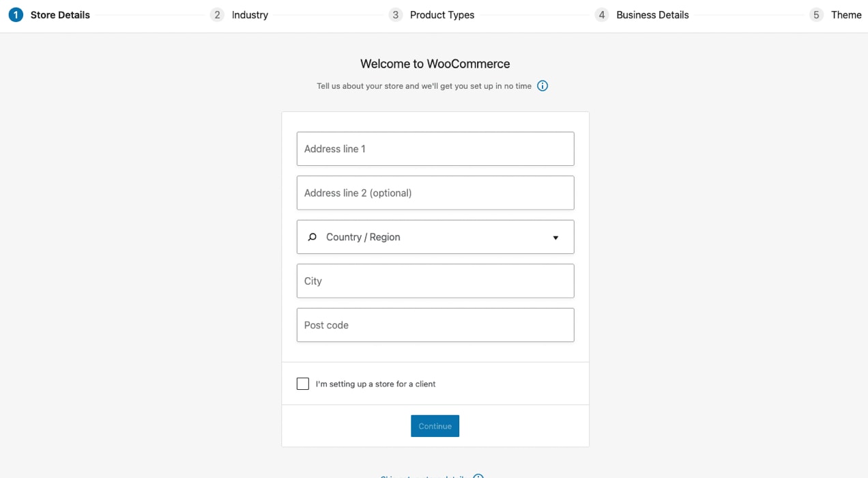This screenshot has height=478, width=868.
Task: Select the Theme step label
Action: click(846, 15)
